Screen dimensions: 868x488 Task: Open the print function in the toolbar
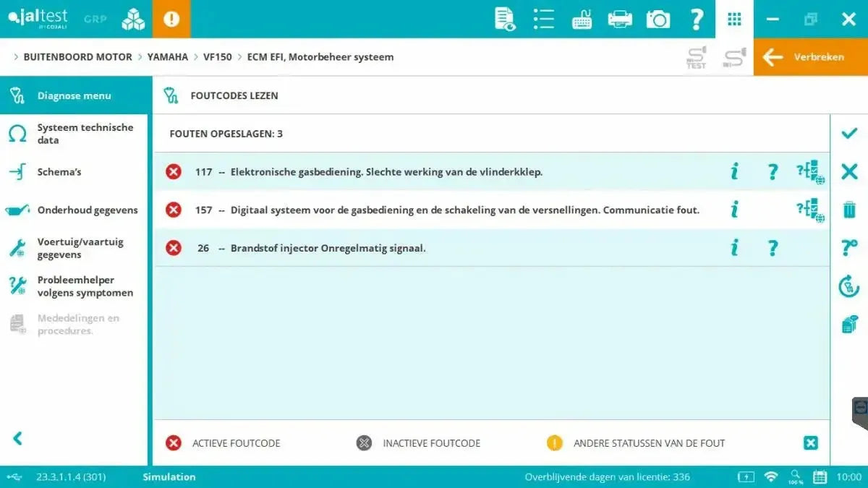(619, 19)
